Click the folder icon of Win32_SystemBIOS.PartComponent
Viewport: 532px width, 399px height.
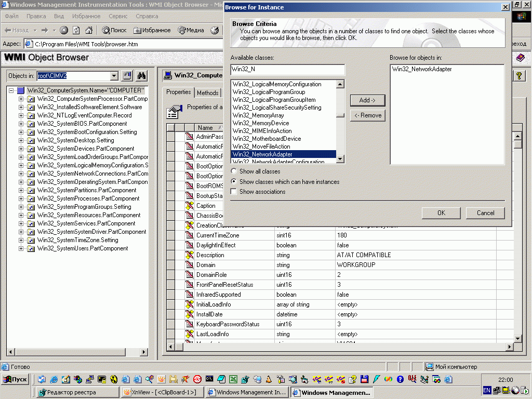point(31,124)
